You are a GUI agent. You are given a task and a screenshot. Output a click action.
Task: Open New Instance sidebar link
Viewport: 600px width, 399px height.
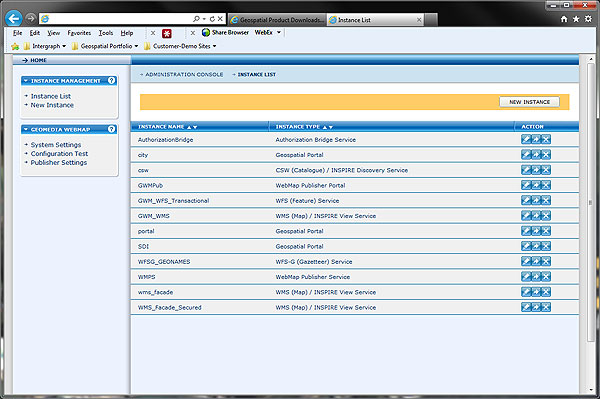click(52, 105)
